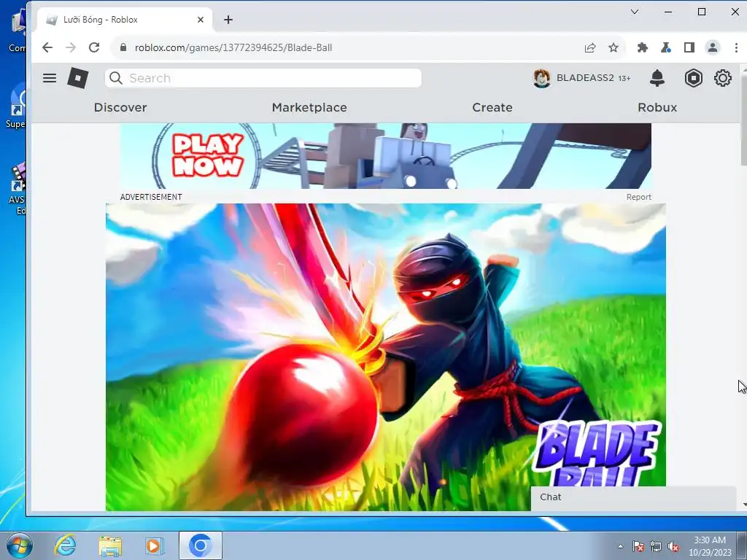Screen dimensions: 747x560
Task: Open the Roblox hamburger navigation menu
Action: (x=50, y=77)
